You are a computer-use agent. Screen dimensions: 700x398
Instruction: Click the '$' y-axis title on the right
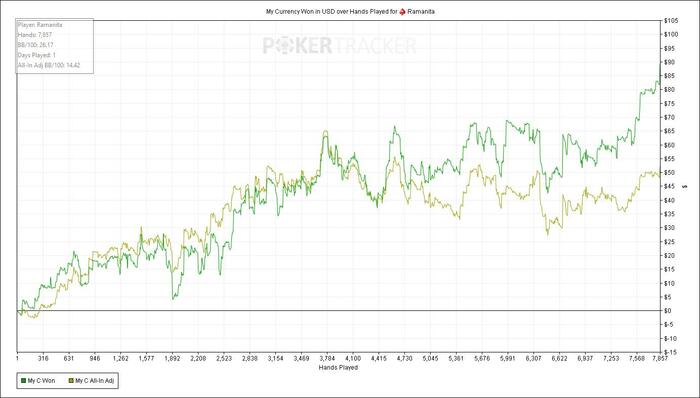pyautogui.click(x=685, y=186)
